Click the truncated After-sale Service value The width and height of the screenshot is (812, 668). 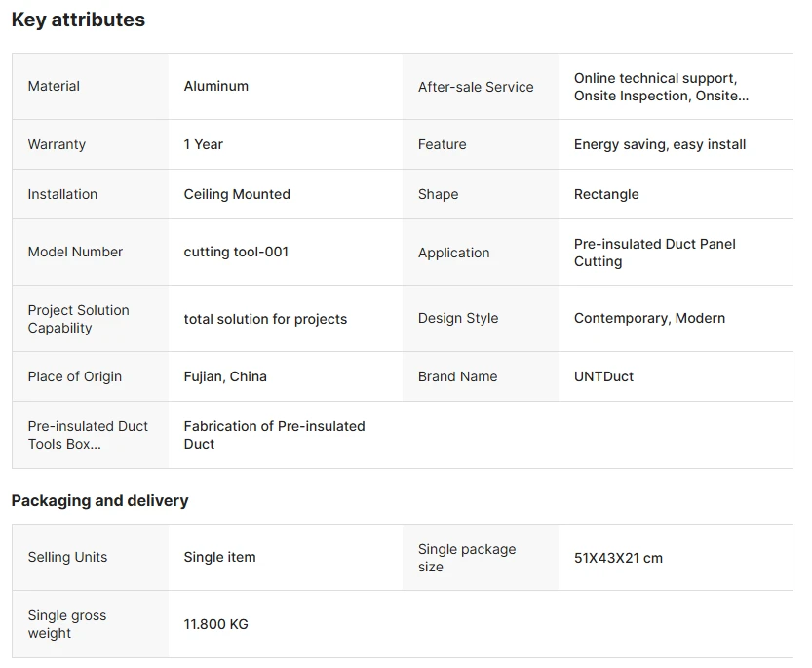661,87
